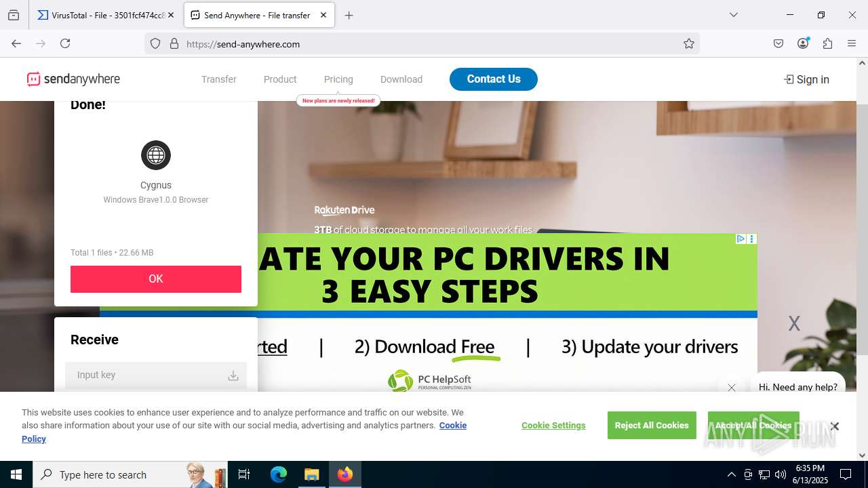
Task: Open the Pocket save icon
Action: point(778,43)
